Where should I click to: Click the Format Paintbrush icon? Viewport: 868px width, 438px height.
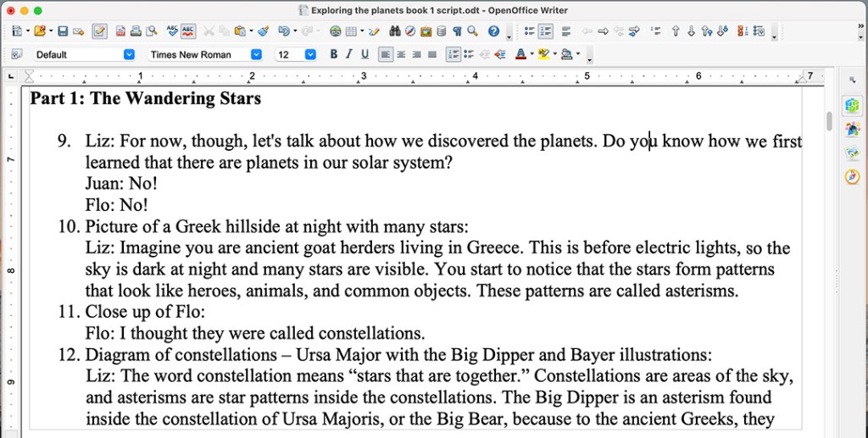pos(264,31)
